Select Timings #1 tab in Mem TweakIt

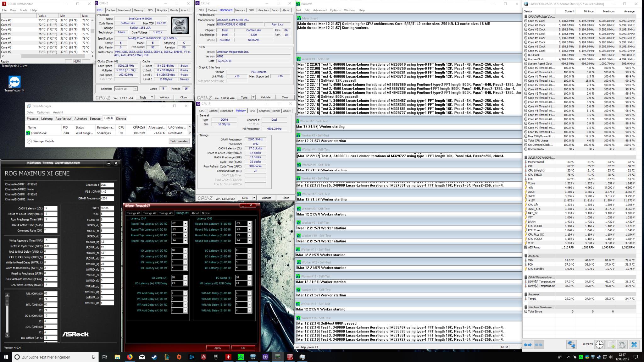point(134,213)
